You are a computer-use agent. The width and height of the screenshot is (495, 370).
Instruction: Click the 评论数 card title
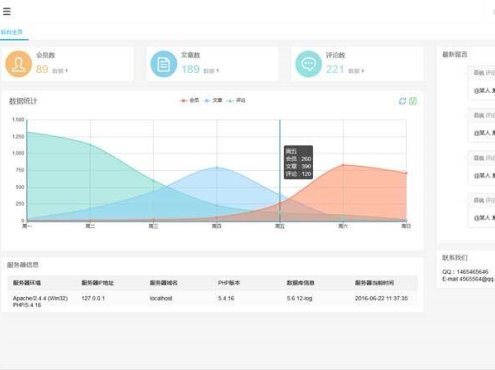click(336, 55)
